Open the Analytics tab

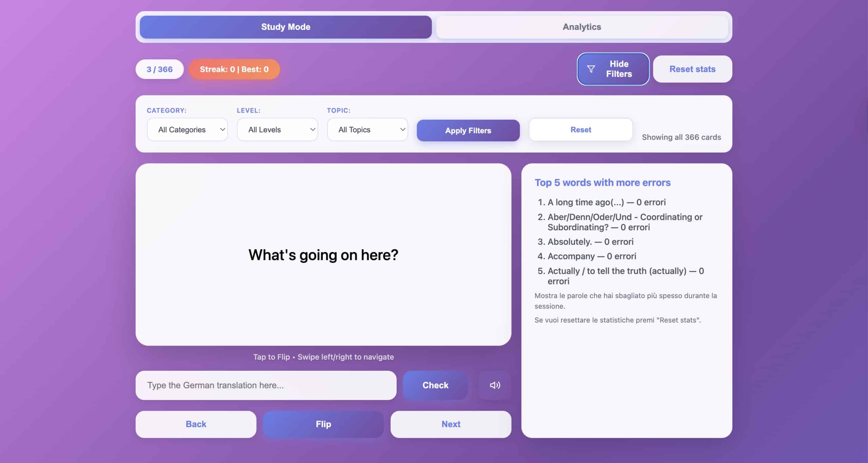(x=582, y=27)
